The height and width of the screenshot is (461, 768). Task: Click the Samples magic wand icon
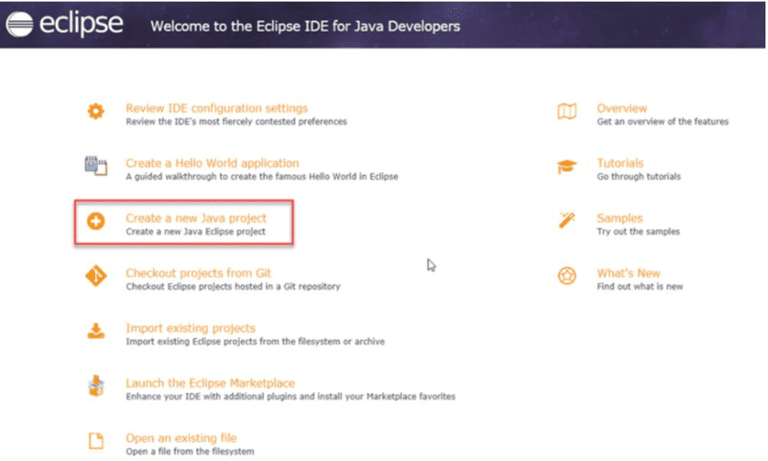[567, 220]
